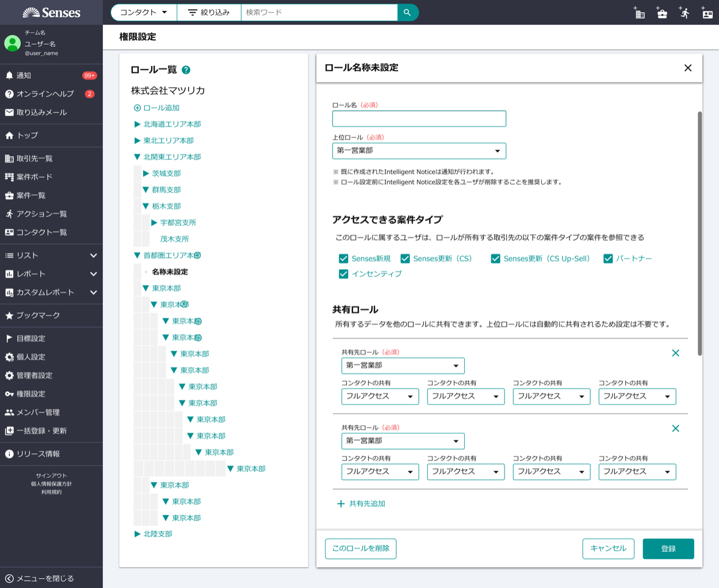This screenshot has width=719, height=588.
Task: Focus the ロール名 text field
Action: tap(419, 118)
